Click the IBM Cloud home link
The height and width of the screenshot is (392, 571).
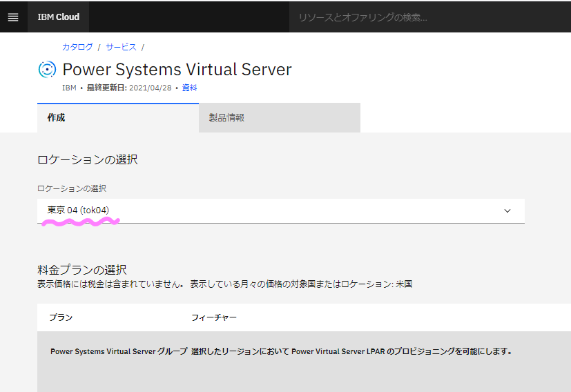[x=58, y=17]
